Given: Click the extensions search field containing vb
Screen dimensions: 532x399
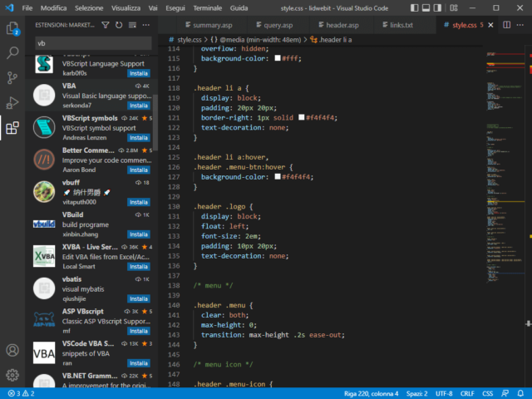Looking at the screenshot, I should (x=93, y=43).
